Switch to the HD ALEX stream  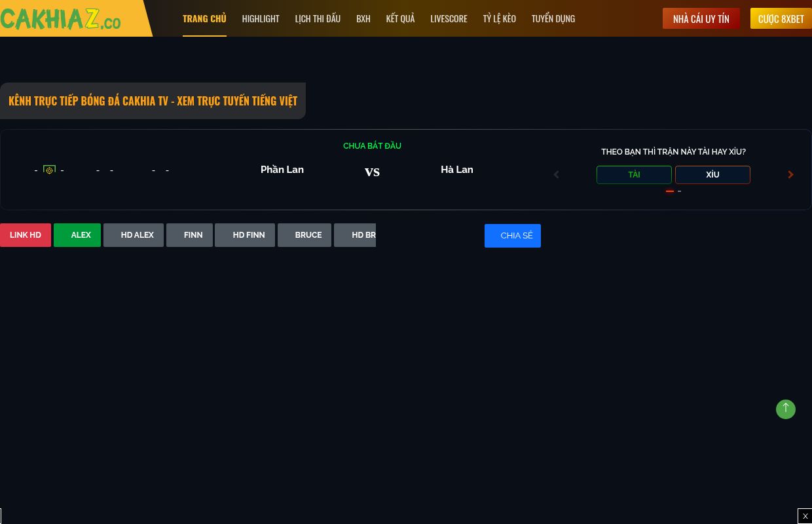tap(134, 235)
